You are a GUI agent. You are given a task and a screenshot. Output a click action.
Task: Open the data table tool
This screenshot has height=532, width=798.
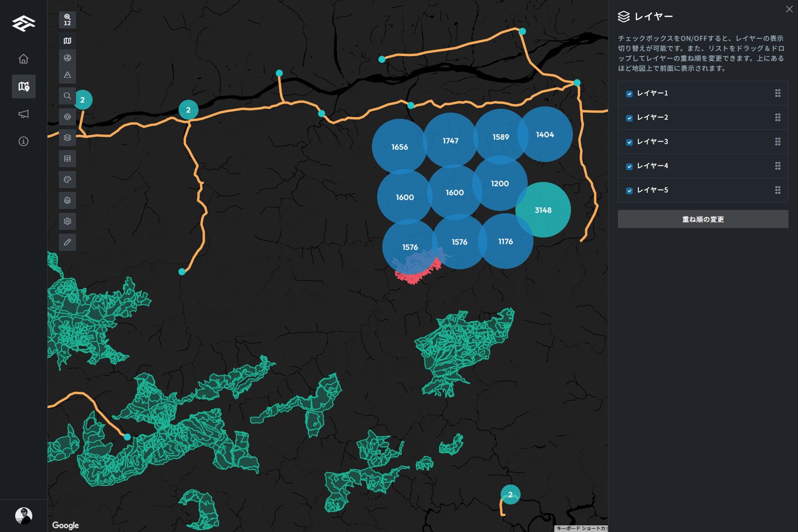point(67,159)
